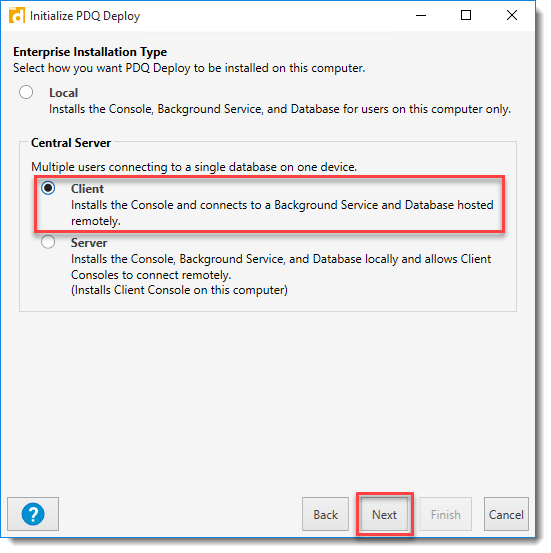Select the Server radio button
The height and width of the screenshot is (553, 551).
pyautogui.click(x=48, y=242)
